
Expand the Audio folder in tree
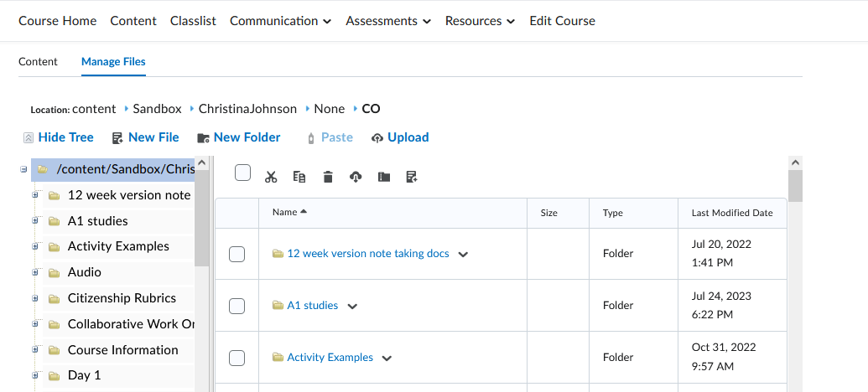pos(35,272)
